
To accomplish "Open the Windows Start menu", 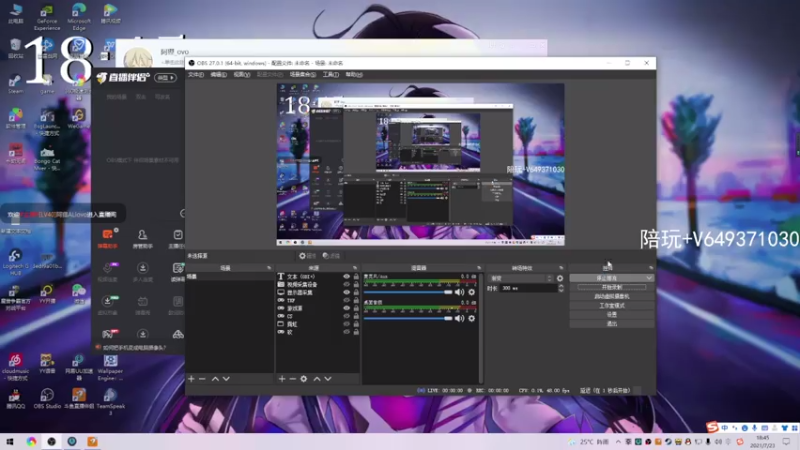I will pos(10,442).
